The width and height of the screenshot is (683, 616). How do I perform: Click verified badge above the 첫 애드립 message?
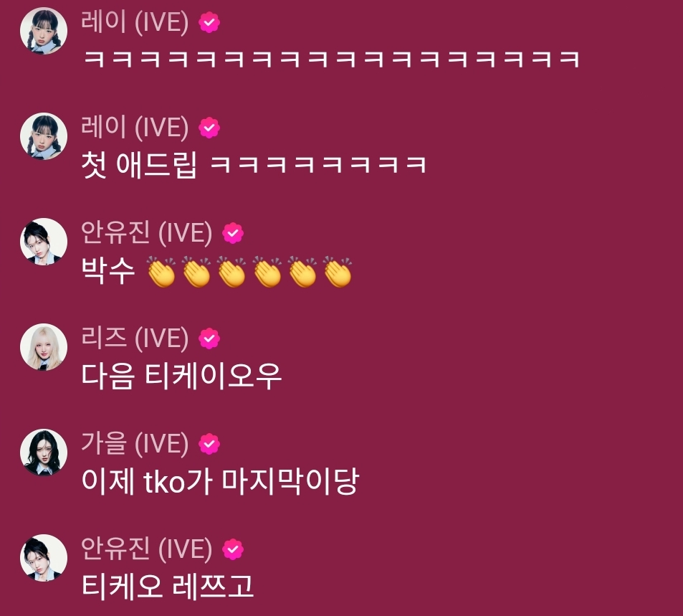click(x=209, y=128)
